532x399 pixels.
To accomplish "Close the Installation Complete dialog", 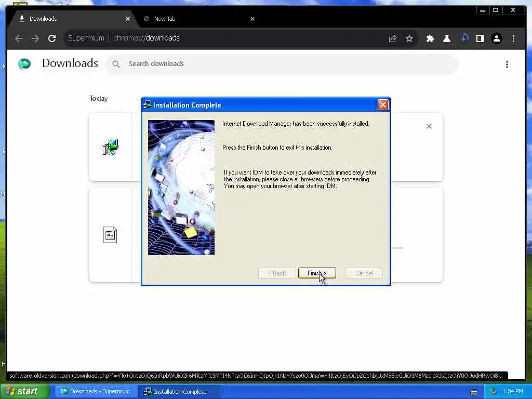I will click(383, 104).
